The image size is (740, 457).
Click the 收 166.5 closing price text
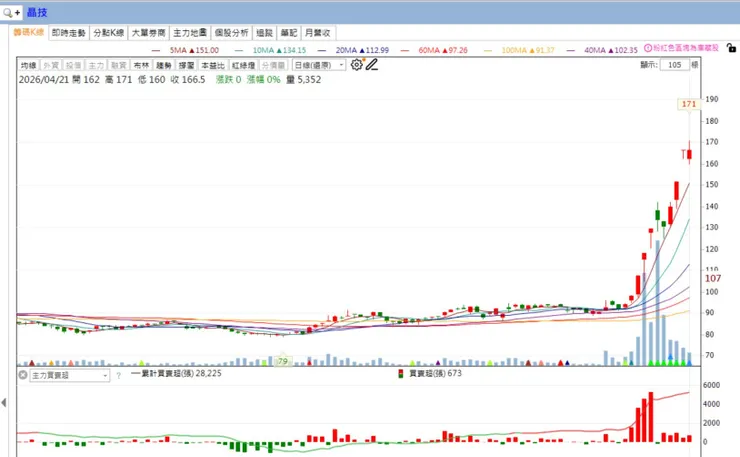(x=188, y=80)
